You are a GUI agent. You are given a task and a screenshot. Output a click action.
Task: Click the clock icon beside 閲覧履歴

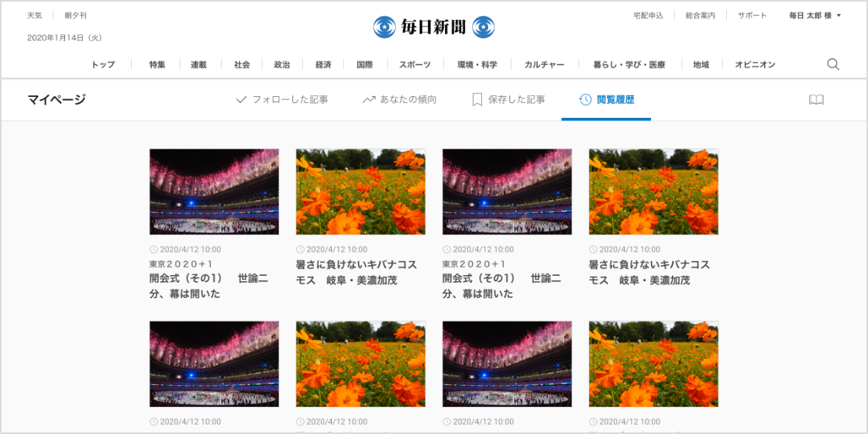tap(584, 100)
